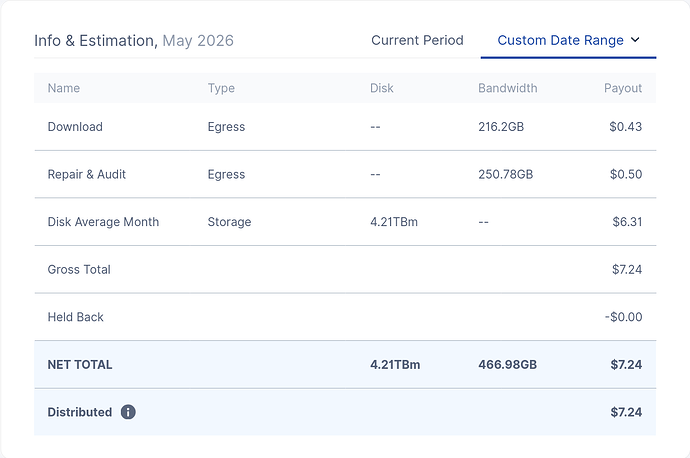Select the Repair & Audit row
690x458 pixels.
pos(345,174)
